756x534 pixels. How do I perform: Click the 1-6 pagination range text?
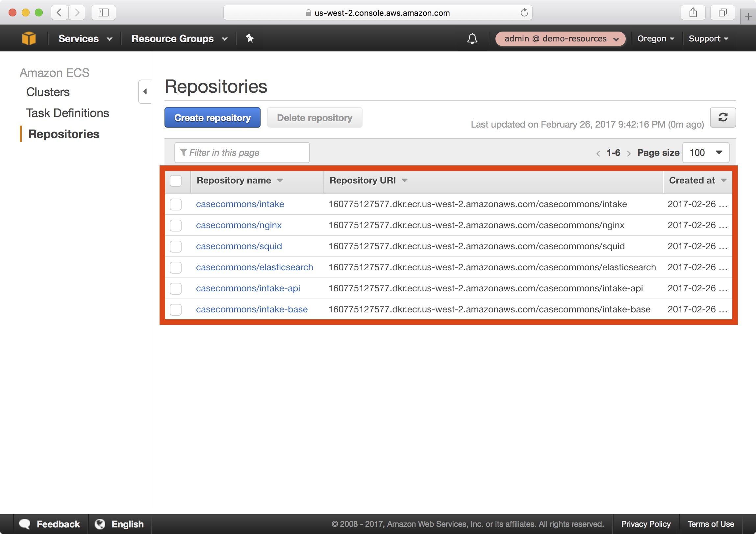tap(613, 153)
